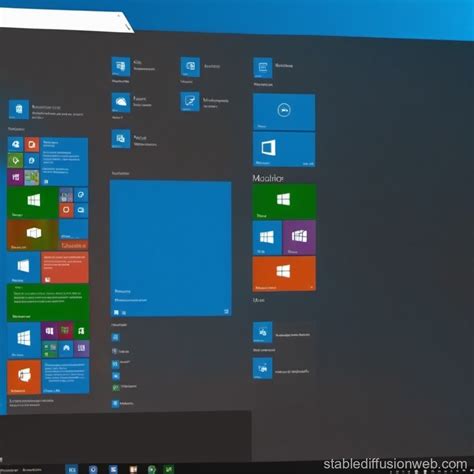This screenshot has height=474, width=474.
Task: Open the small green tile with the arrow icon
Action: coord(15,161)
